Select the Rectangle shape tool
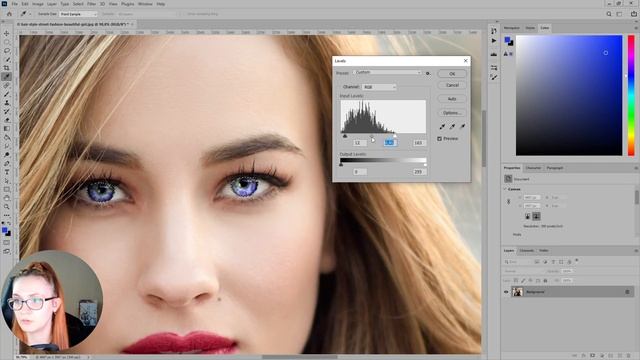The height and width of the screenshot is (360, 640). [7, 189]
